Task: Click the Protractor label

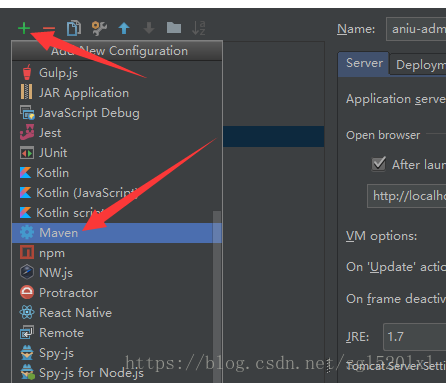Action: 68,293
